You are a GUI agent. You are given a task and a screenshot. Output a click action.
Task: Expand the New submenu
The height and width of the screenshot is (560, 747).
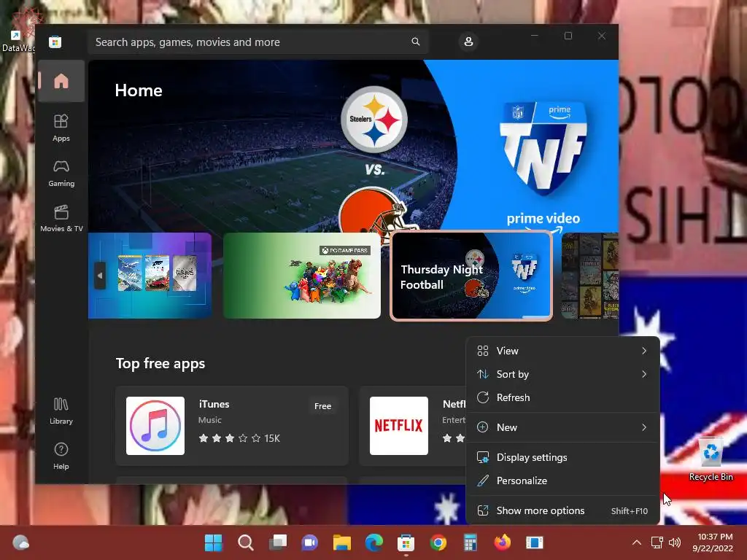click(562, 427)
